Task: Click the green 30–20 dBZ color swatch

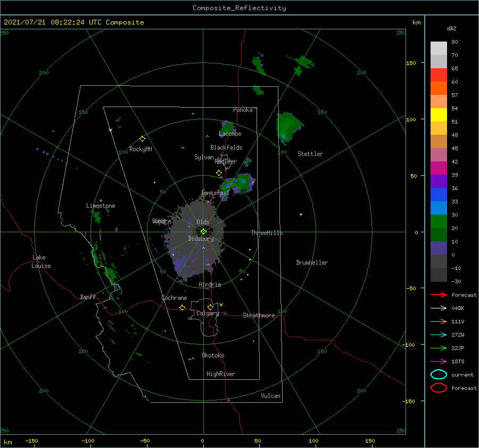Action: pos(439,222)
